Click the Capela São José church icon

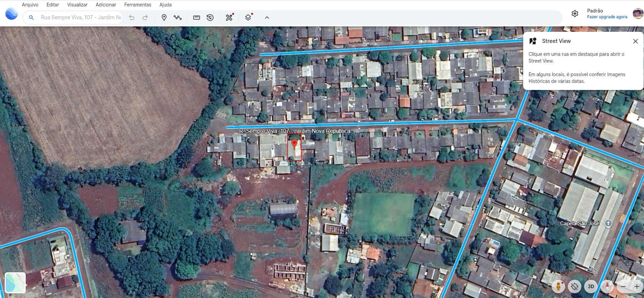pos(608,224)
